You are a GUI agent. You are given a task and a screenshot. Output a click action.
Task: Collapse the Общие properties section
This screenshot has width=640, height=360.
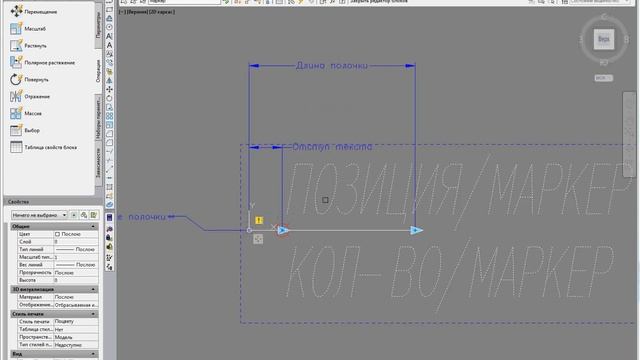(x=93, y=226)
